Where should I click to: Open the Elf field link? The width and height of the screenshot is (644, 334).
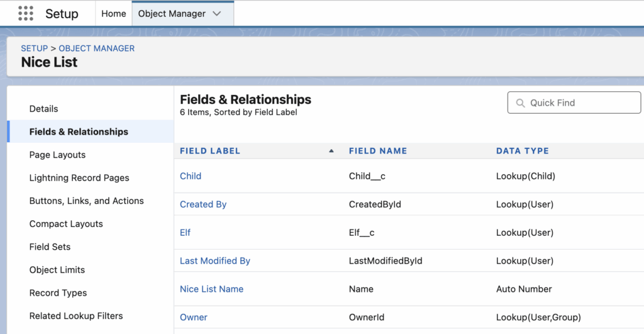coord(185,233)
